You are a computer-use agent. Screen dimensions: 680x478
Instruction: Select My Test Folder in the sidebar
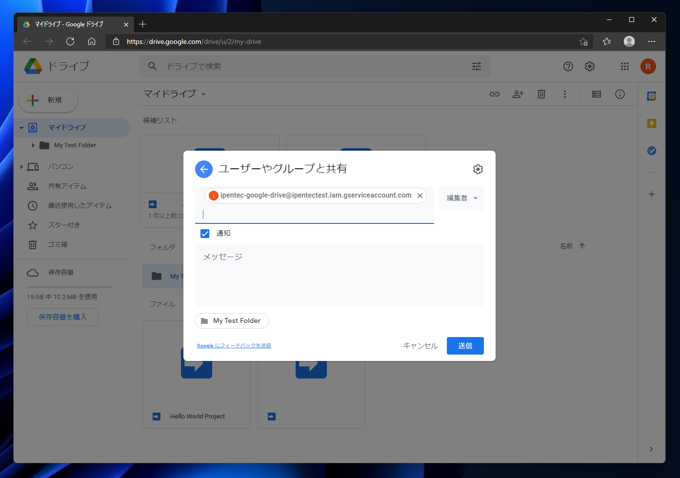[75, 145]
